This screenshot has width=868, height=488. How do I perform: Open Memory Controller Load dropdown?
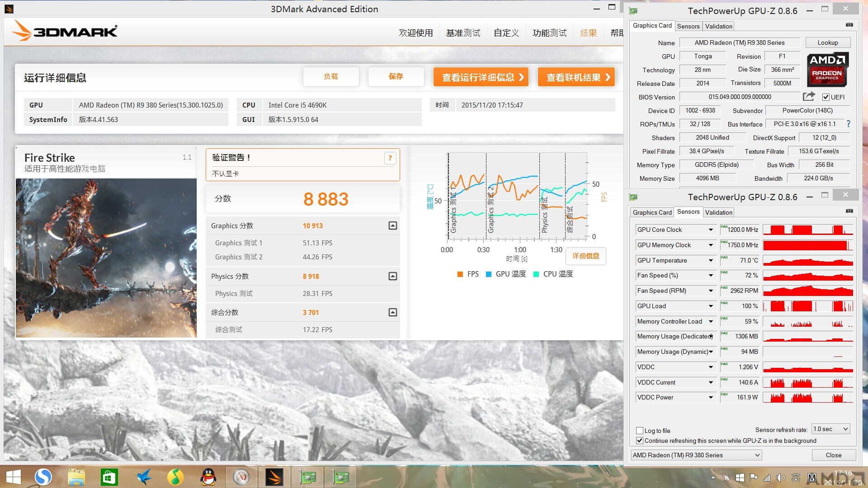point(711,322)
